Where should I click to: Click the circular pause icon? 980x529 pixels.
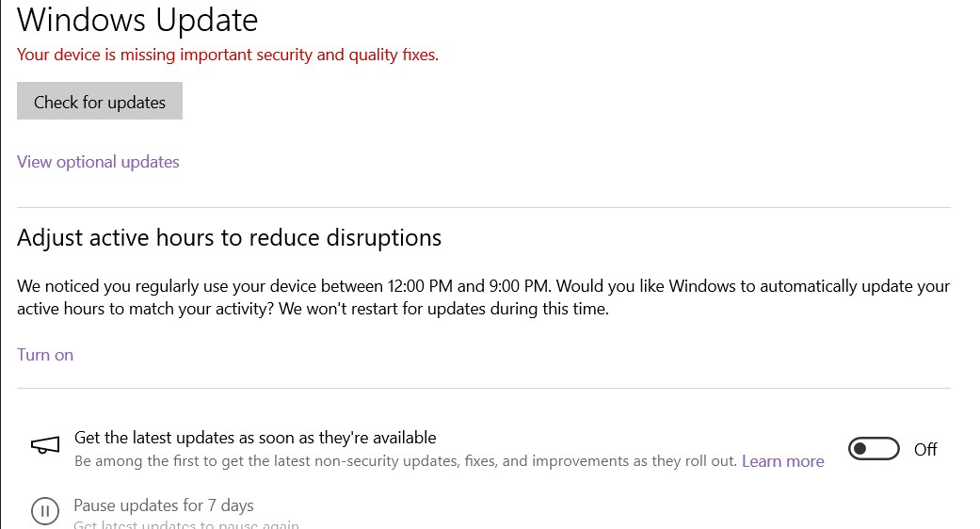click(44, 511)
